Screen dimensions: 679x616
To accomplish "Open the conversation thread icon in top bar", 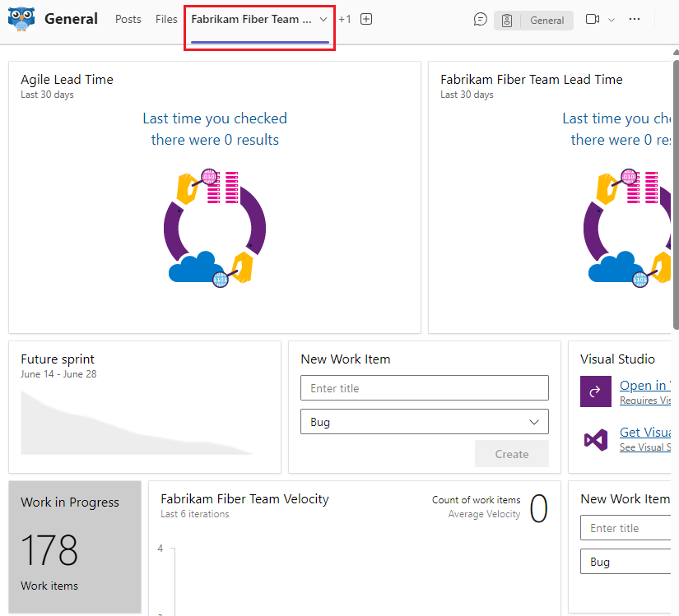I will click(480, 19).
